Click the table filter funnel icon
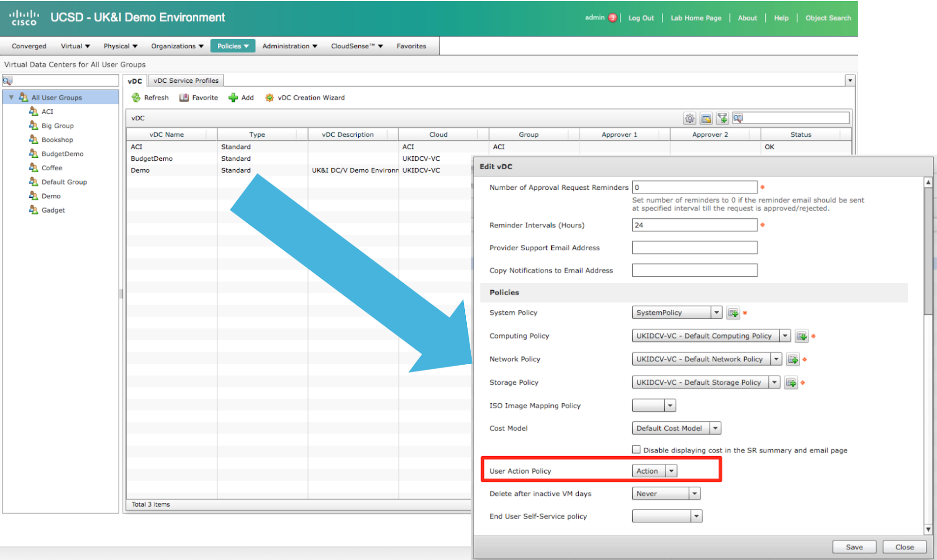 click(x=722, y=119)
